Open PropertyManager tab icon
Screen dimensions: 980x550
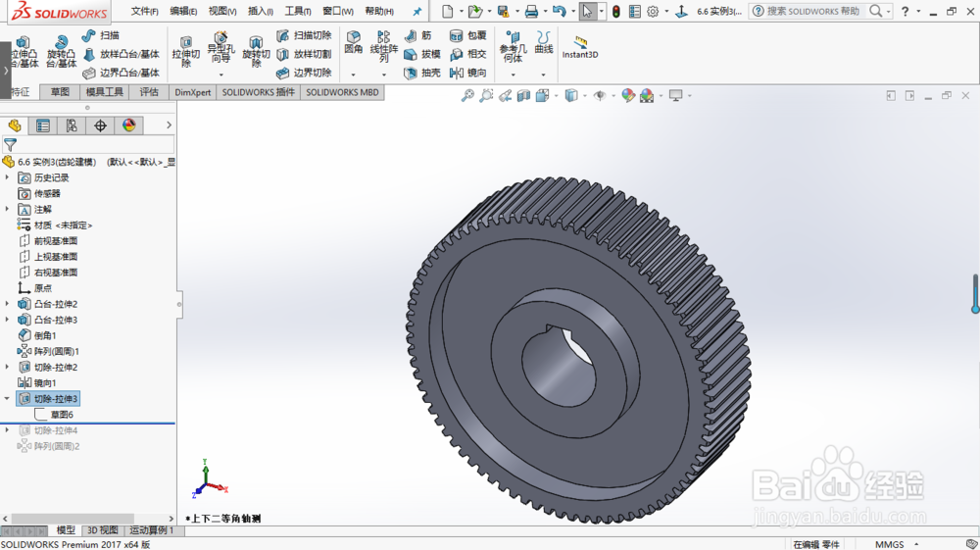[x=43, y=125]
